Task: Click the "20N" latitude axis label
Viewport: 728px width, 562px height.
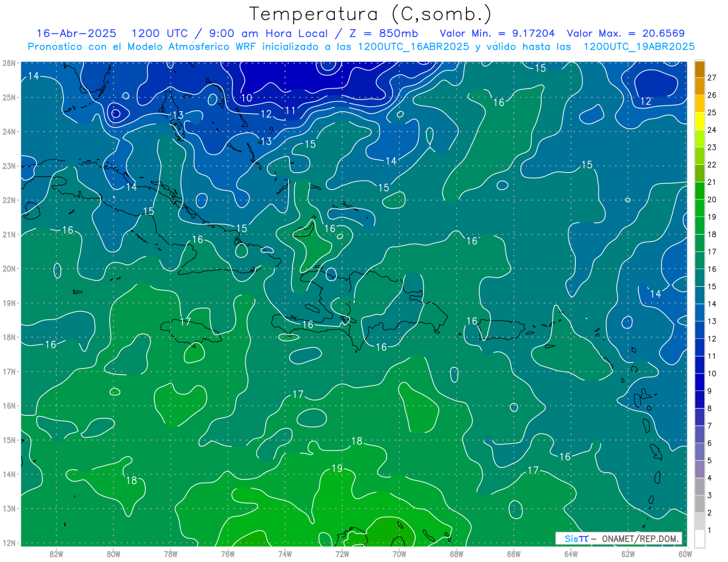Action: tap(8, 269)
